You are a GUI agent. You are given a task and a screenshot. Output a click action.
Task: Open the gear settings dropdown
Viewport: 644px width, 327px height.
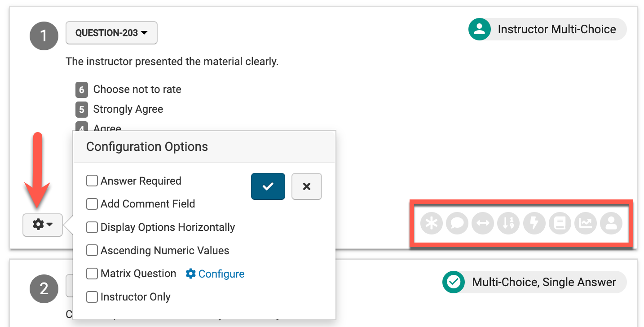43,224
